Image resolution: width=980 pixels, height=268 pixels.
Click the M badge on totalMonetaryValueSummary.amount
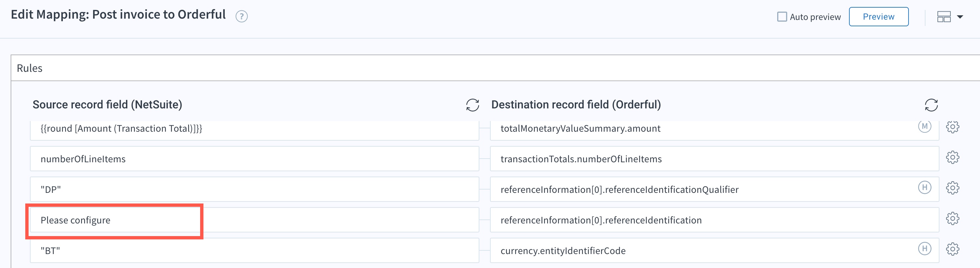pos(924,126)
